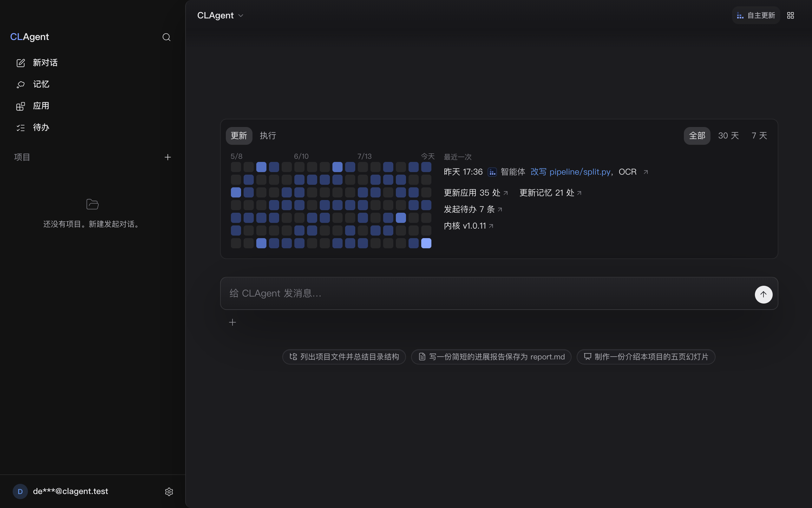Open the grid view icon at top right
Viewport: 812px width, 508px height.
790,16
